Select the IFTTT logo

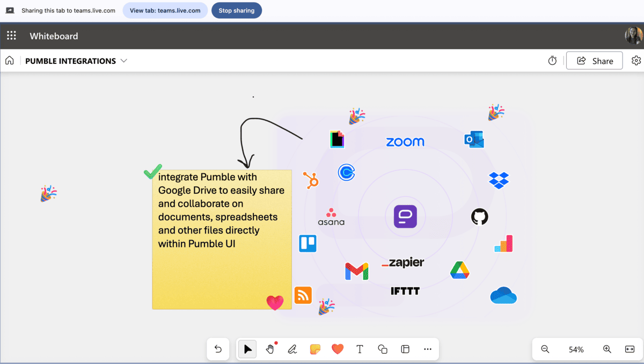pos(405,291)
